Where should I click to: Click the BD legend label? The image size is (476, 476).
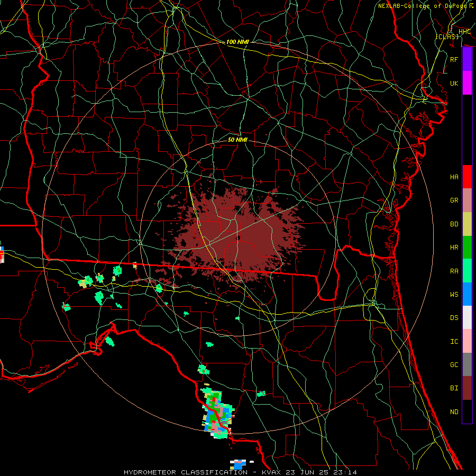pyautogui.click(x=454, y=224)
